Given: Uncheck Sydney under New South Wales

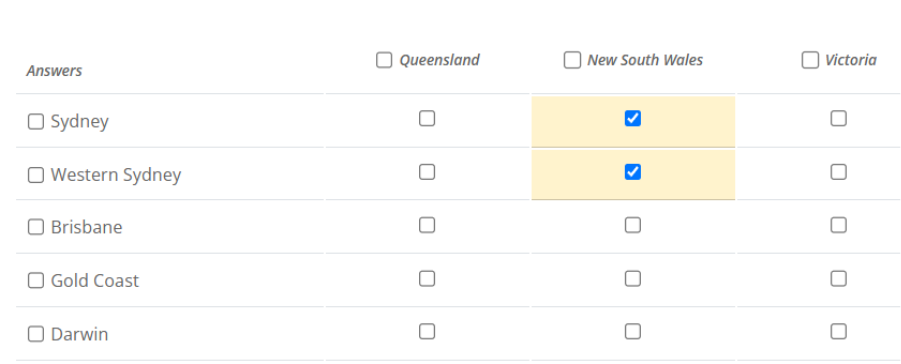Looking at the screenshot, I should [633, 118].
